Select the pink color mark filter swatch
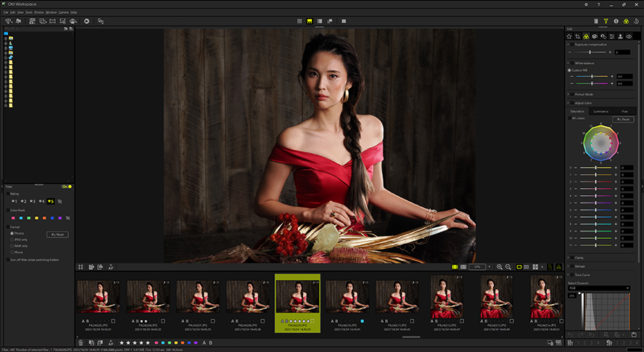 click(13, 218)
